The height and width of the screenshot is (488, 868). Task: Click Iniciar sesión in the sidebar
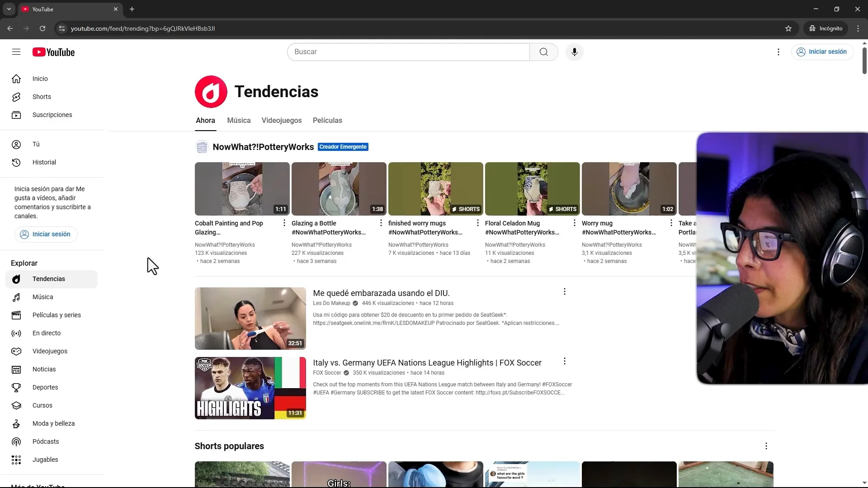tap(46, 234)
